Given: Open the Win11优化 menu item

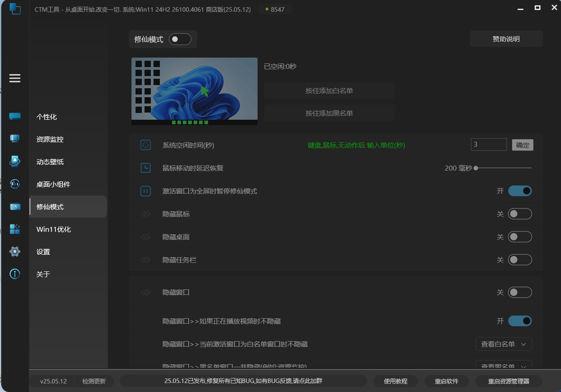Looking at the screenshot, I should [x=68, y=229].
